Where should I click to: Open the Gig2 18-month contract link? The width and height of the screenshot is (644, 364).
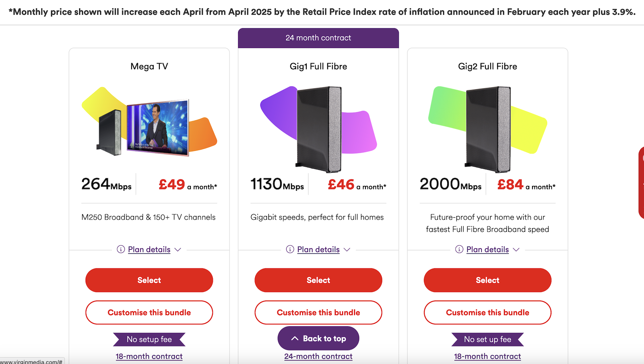(x=487, y=356)
